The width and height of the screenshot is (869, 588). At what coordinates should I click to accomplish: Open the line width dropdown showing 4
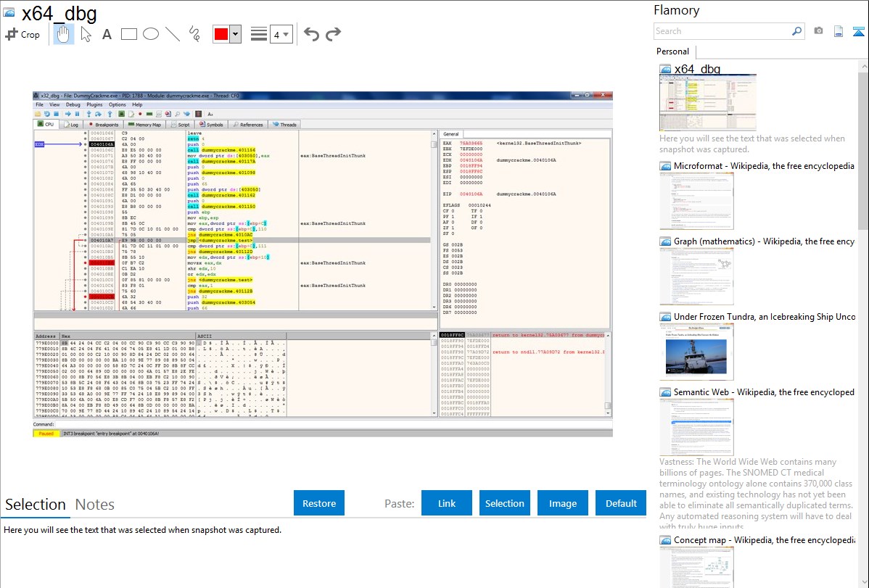281,34
